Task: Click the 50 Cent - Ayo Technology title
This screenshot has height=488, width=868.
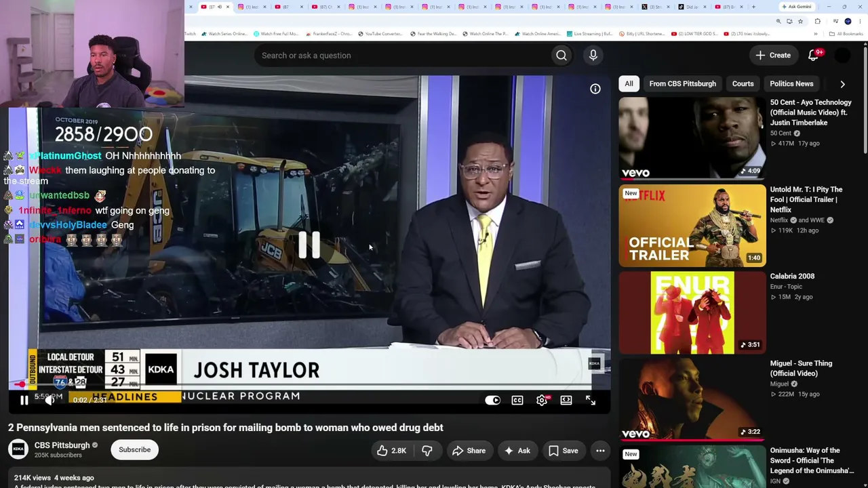Action: tap(810, 113)
